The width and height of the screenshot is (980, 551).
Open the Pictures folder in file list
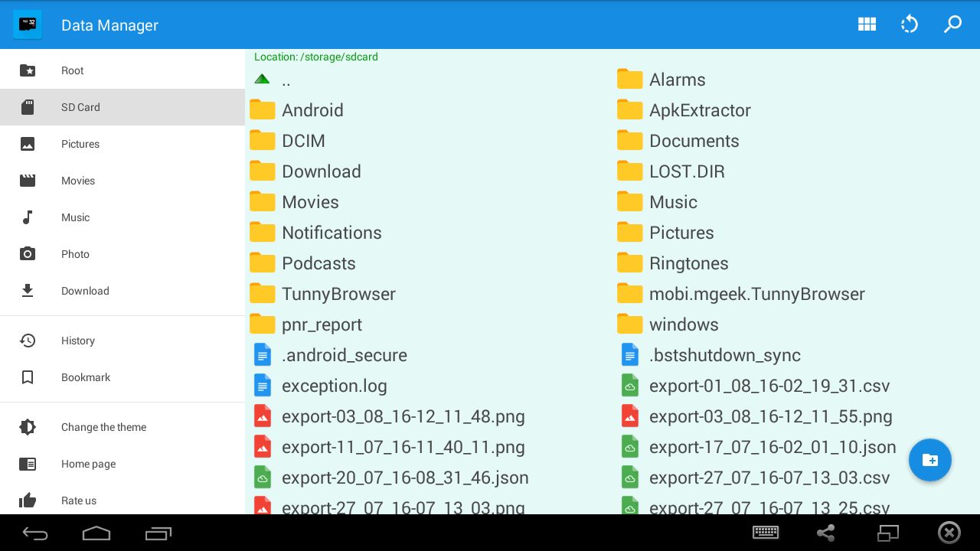[796, 233]
